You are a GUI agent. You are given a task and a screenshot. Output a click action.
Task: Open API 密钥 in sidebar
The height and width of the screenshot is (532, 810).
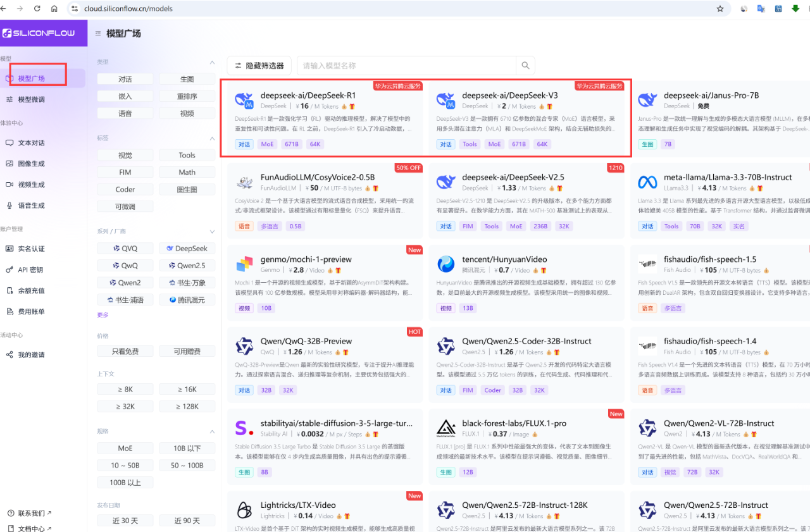click(42, 269)
